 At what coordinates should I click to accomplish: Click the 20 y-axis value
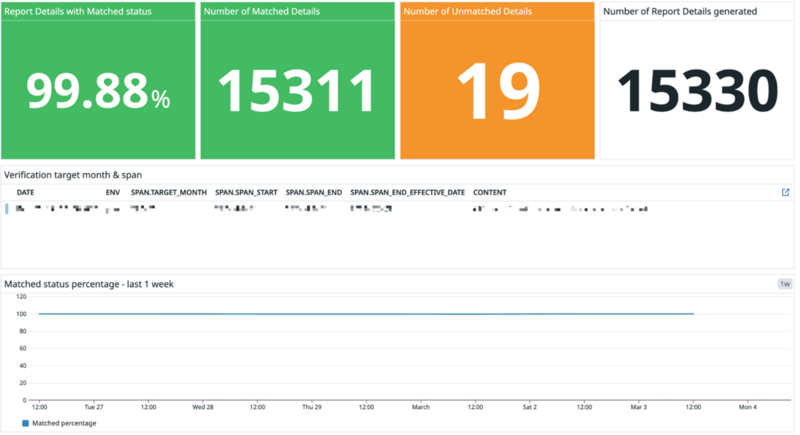click(x=23, y=383)
